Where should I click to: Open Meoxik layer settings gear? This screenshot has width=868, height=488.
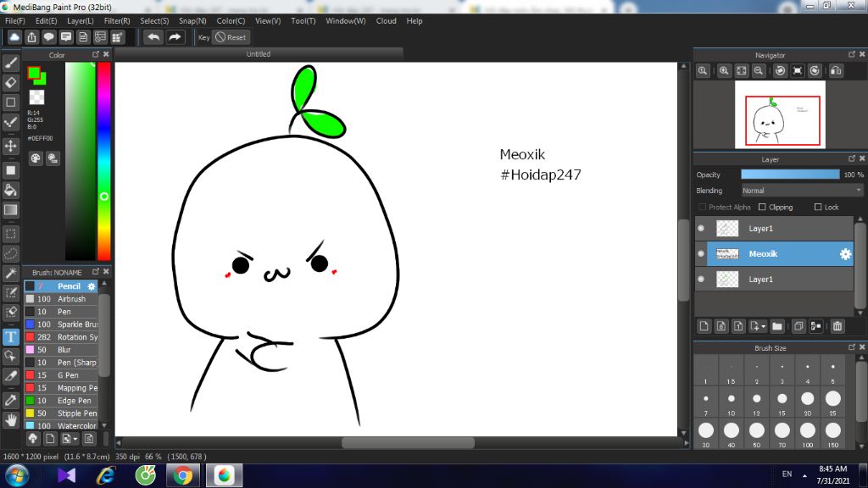845,254
